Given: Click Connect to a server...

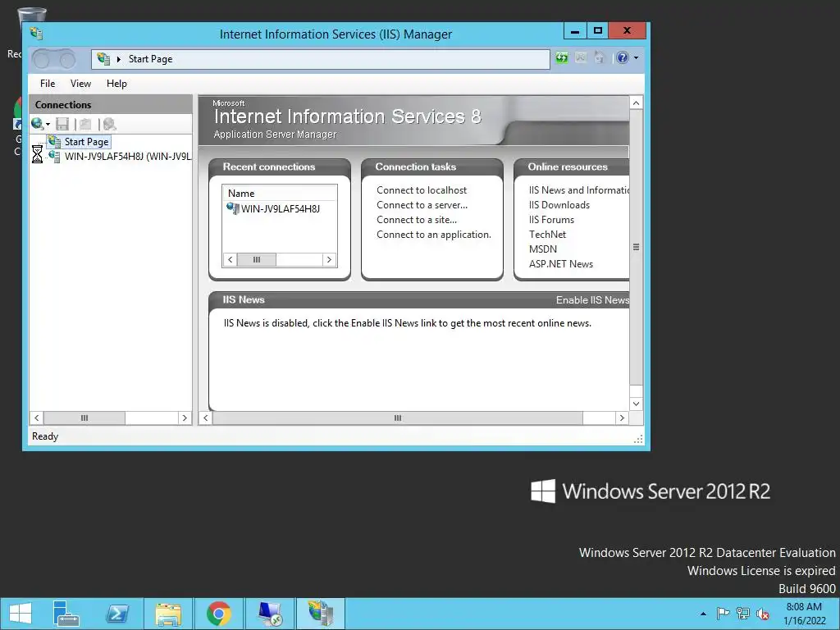Looking at the screenshot, I should [422, 205].
